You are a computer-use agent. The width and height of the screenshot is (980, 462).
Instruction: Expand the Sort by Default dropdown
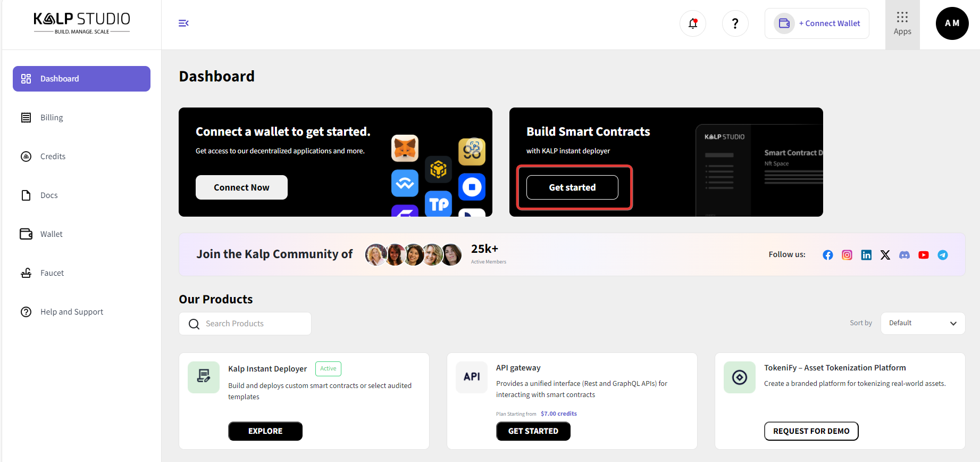(922, 323)
